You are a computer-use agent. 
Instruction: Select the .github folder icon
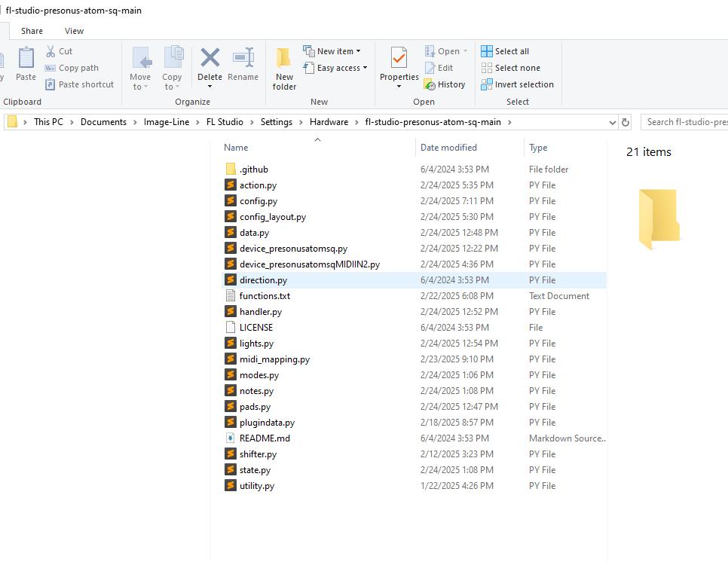point(231,169)
